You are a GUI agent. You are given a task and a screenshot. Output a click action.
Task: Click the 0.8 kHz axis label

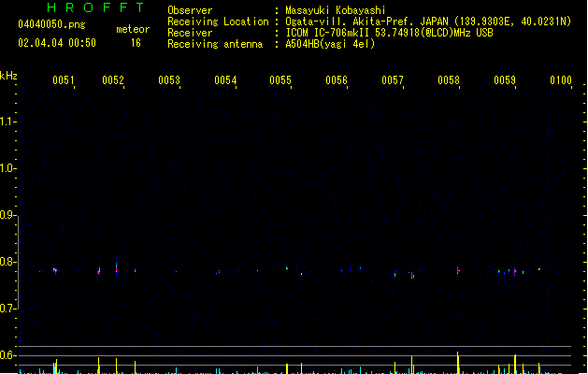coord(7,262)
